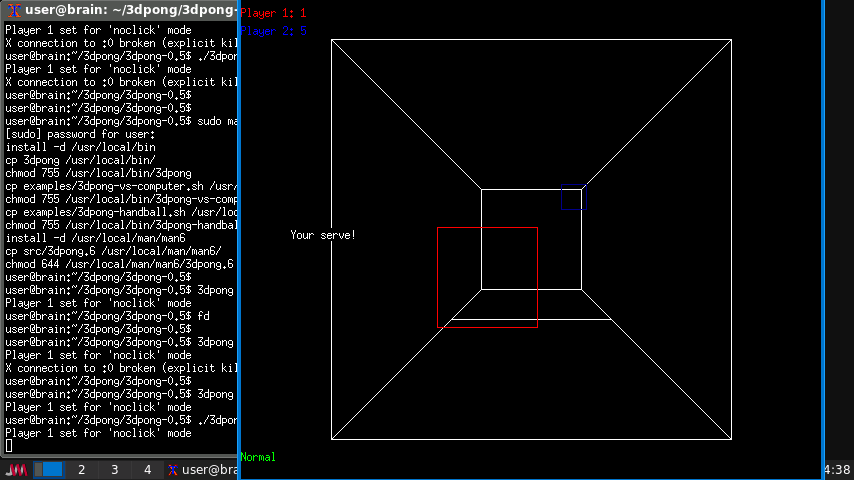Click the "[sudo] password for user:" line

tap(80, 134)
